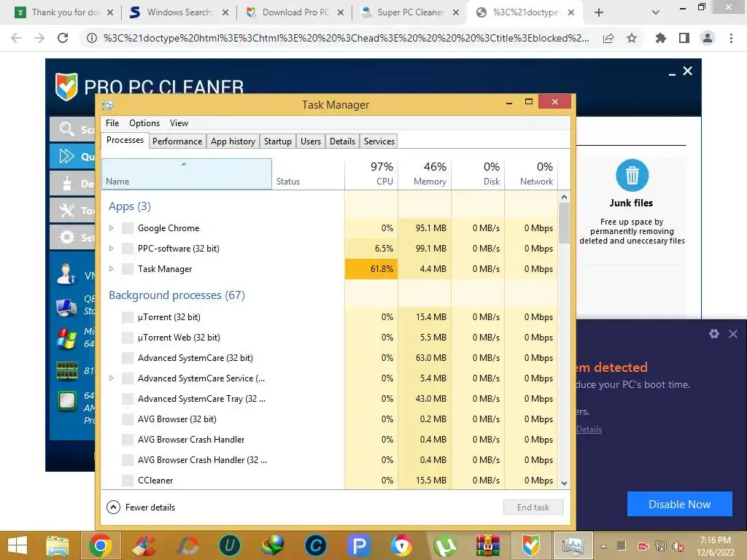Click the Disable Now button

click(x=679, y=505)
